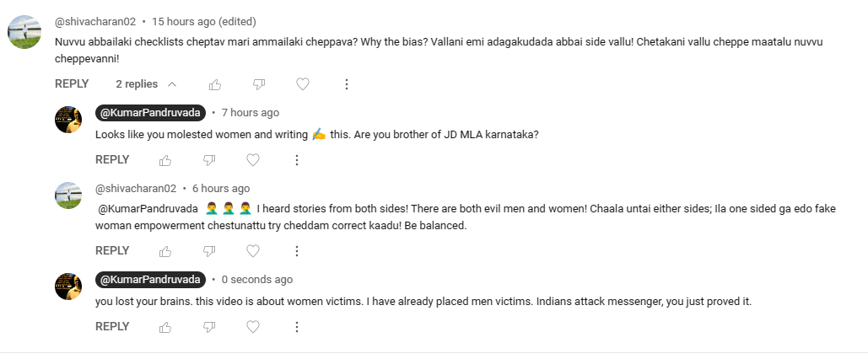Viewport: 868px width, 359px height.
Task: Dislike the top checklists comment
Action: (x=259, y=84)
